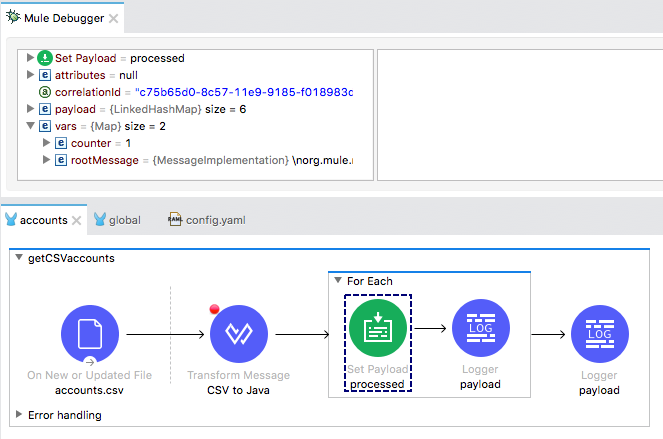The image size is (663, 439).
Task: Click the 'accounts.csv' label
Action: click(89, 390)
